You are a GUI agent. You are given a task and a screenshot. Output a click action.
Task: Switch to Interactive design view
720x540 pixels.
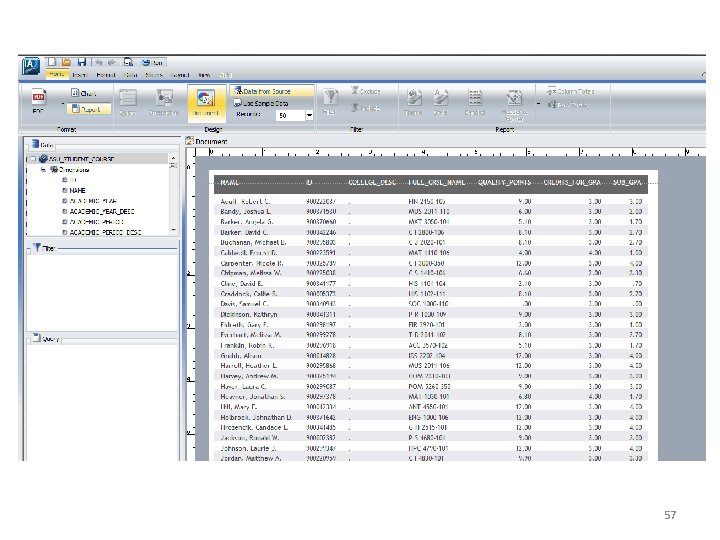point(164,102)
